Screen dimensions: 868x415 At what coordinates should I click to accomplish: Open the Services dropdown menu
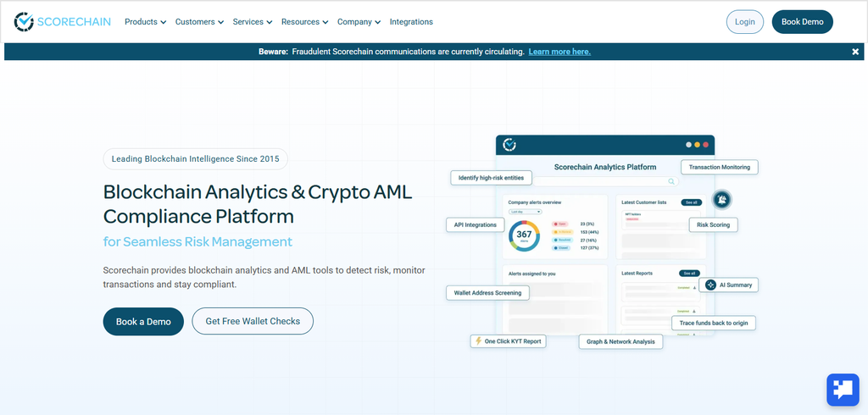(253, 22)
